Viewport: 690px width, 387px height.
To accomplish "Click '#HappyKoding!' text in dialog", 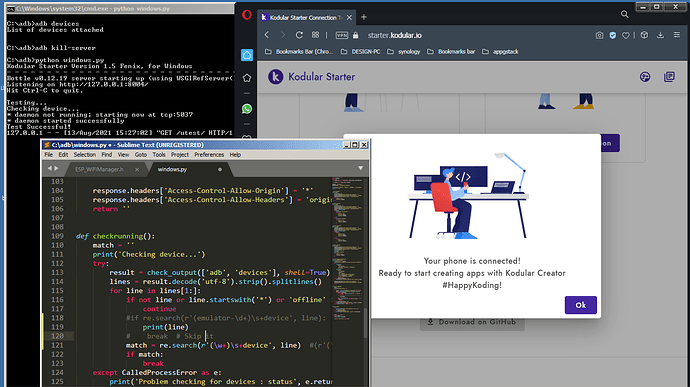I will [472, 285].
